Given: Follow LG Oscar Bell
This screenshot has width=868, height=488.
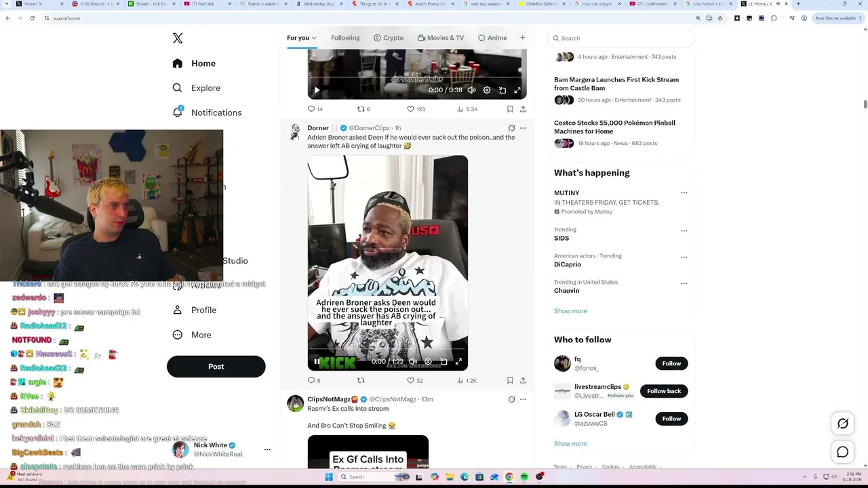Looking at the screenshot, I should 671,419.
